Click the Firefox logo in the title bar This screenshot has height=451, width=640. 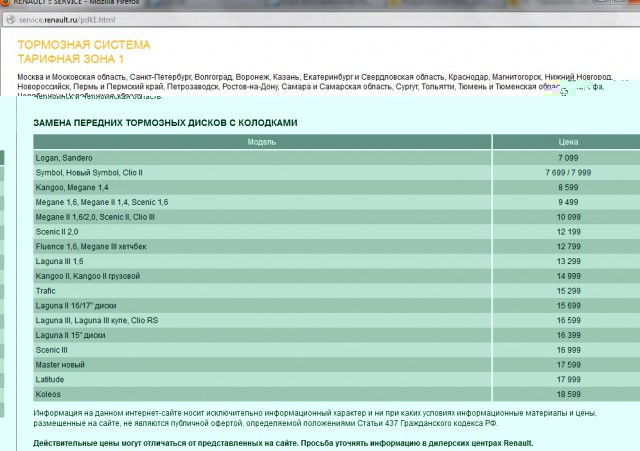[x=5, y=2]
